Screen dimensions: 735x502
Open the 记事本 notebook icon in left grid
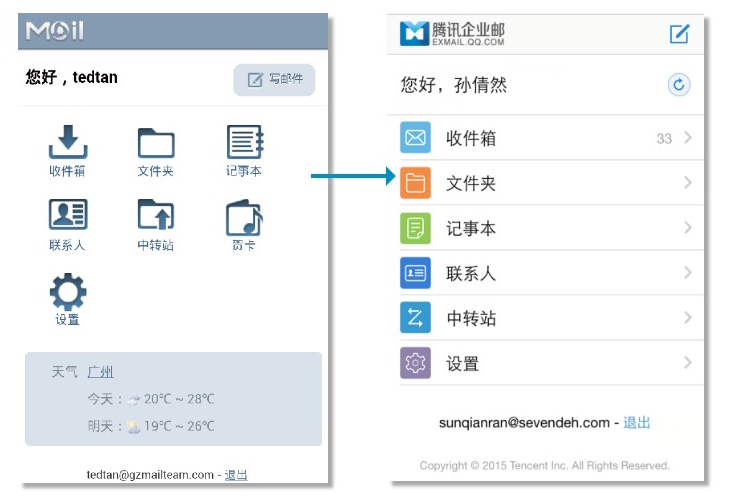(x=244, y=143)
